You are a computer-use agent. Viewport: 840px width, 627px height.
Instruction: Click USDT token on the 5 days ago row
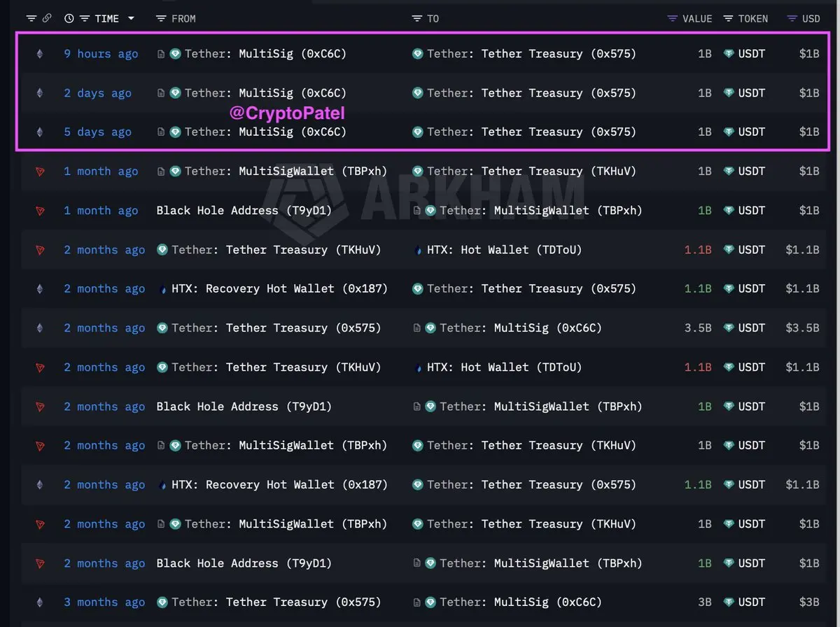click(x=745, y=132)
